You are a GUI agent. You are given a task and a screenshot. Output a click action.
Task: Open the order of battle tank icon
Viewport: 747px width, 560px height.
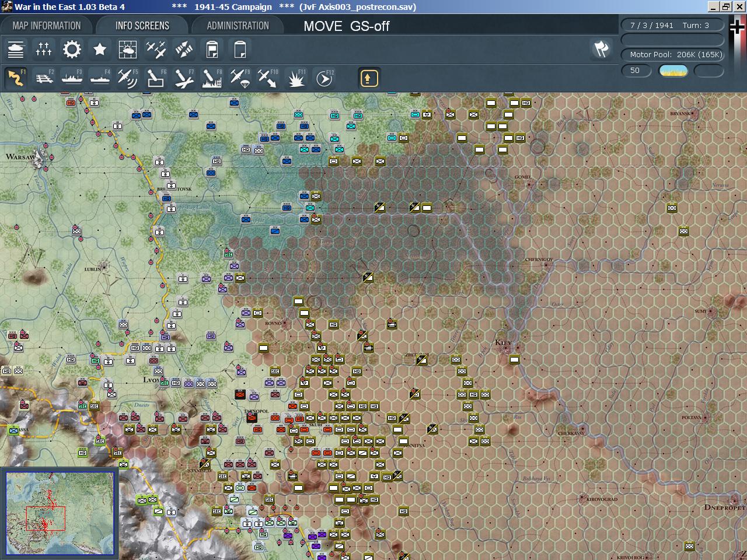click(16, 50)
